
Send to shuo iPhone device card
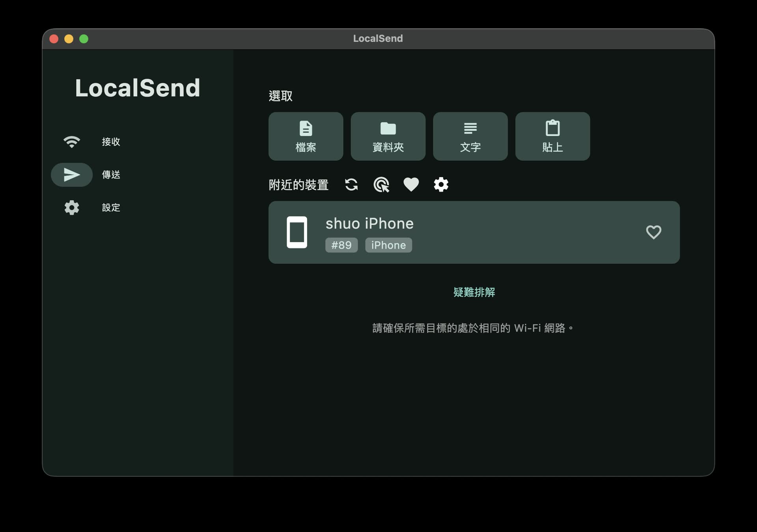point(474,233)
